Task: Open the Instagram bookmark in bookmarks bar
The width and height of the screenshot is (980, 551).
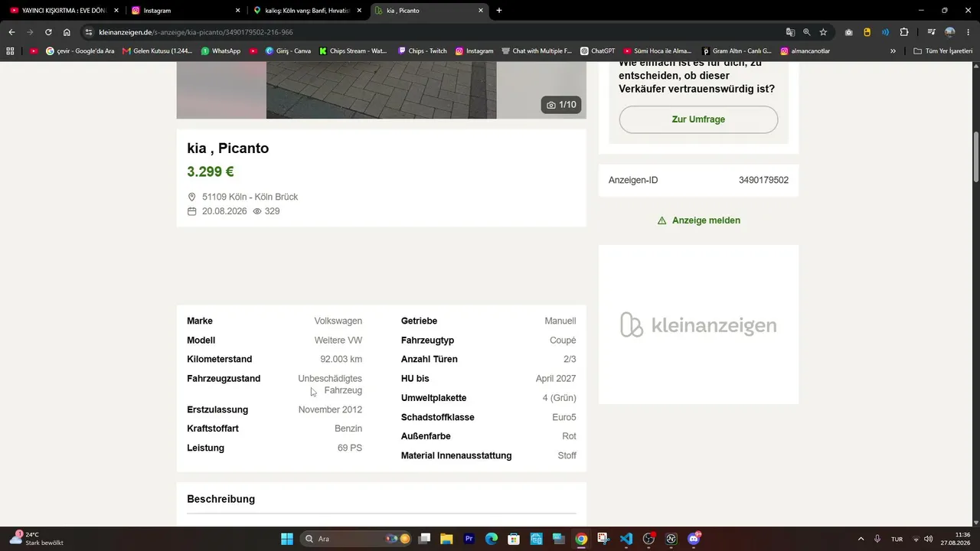Action: tap(474, 51)
